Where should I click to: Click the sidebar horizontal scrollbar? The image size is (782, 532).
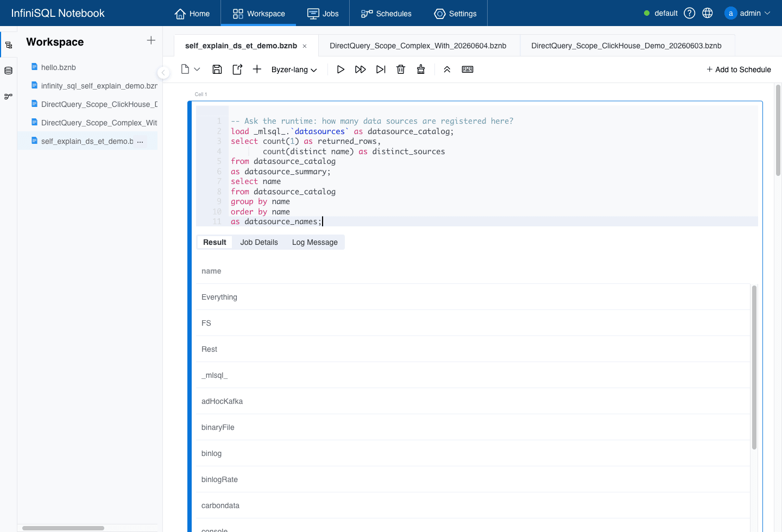[63, 528]
